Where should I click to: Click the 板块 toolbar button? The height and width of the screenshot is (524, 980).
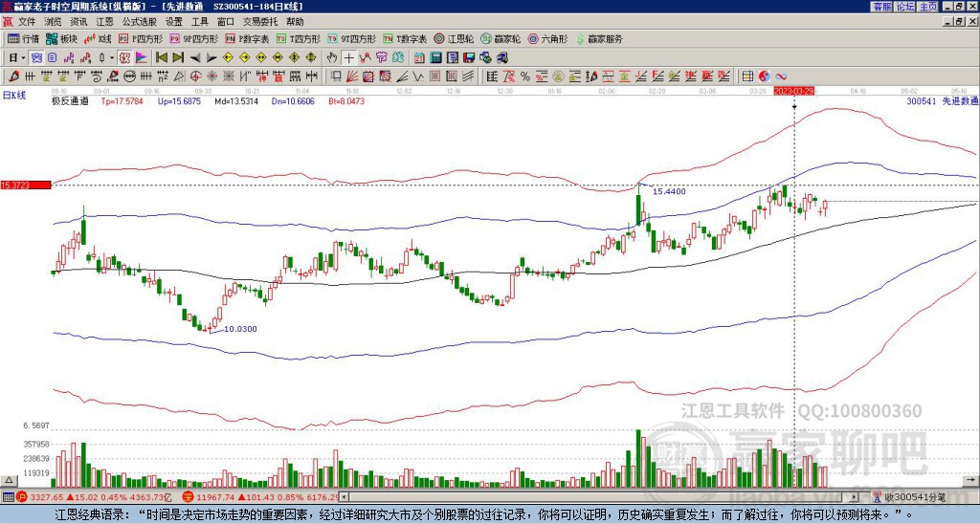point(61,38)
